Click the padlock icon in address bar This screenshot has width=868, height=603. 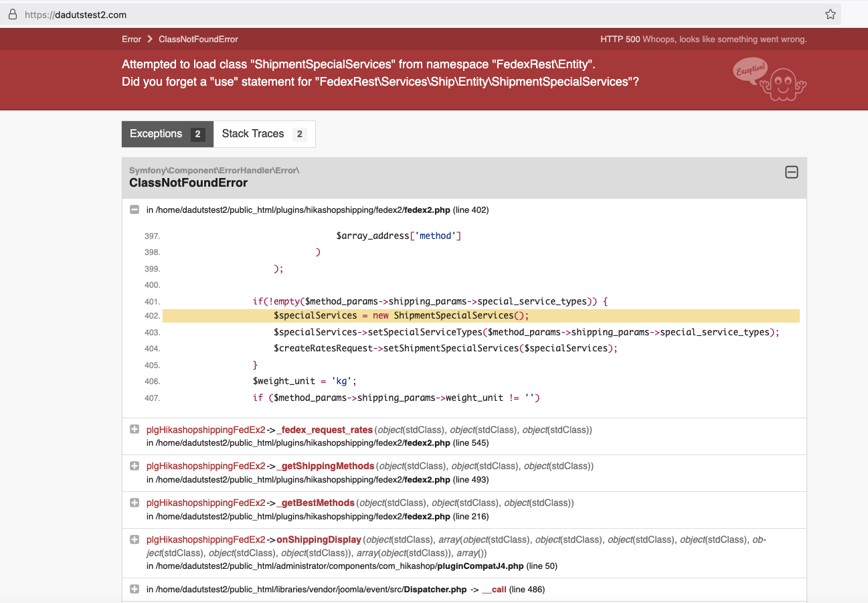pos(12,14)
